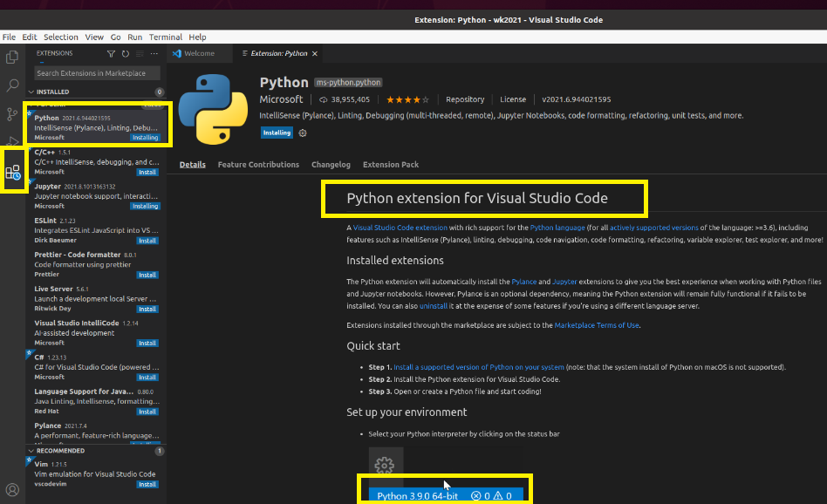
Task: Switch to the Welcome tab
Action: point(200,54)
